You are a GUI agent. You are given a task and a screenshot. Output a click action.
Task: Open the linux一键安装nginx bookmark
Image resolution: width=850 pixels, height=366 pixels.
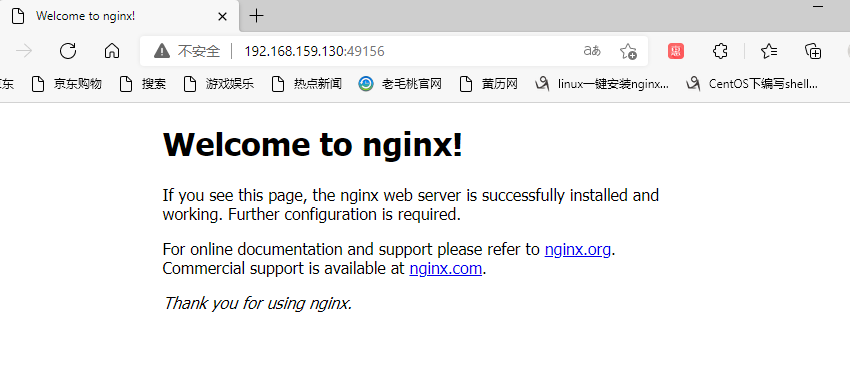coord(602,84)
